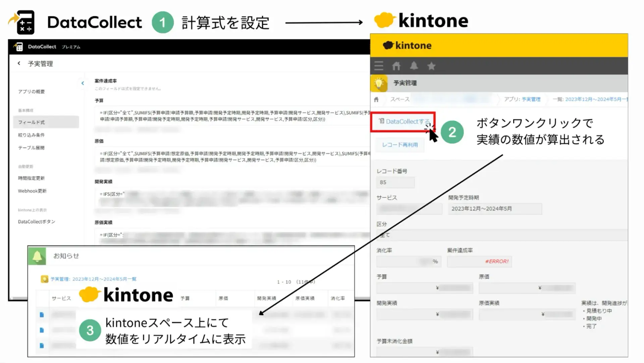Screen dimensions: 644x363
Task: Open DataCollectボタン sidebar setting
Action: coord(37,222)
